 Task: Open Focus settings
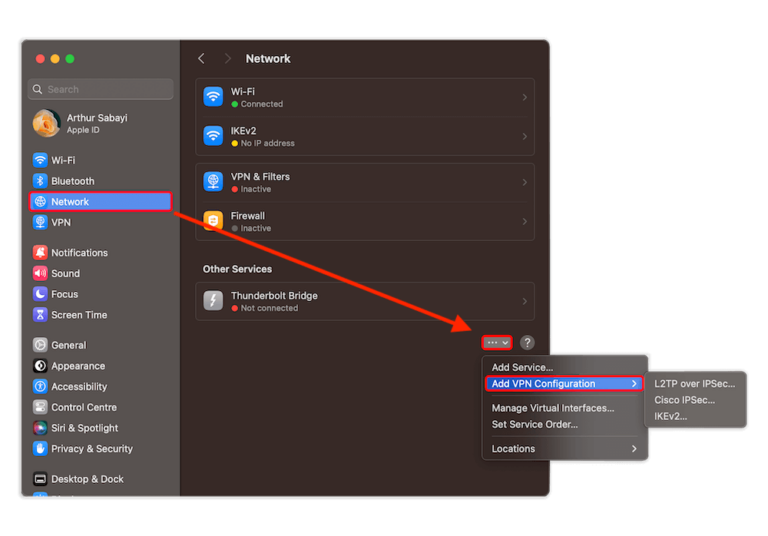coord(100,294)
